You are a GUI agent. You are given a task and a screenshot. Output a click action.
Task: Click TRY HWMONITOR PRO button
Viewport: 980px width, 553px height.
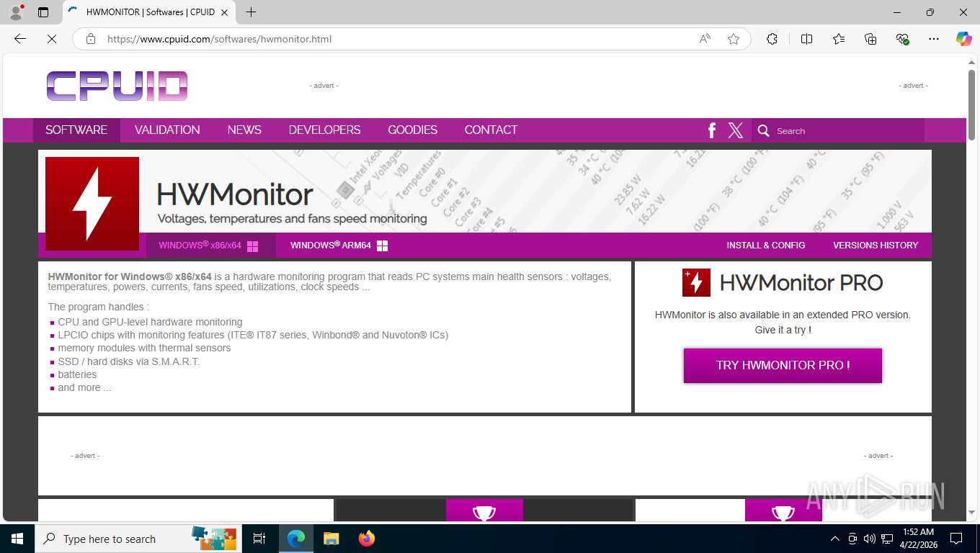[x=783, y=365]
